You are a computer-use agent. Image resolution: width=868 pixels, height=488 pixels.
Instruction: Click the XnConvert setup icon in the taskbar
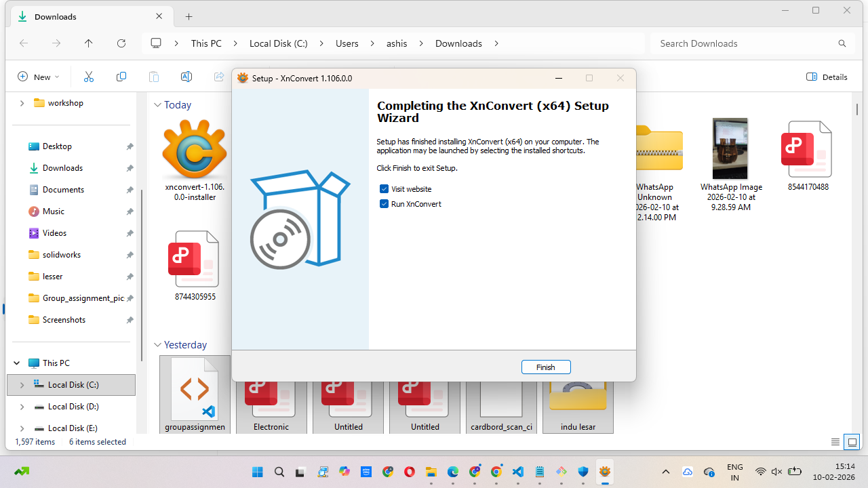click(x=605, y=472)
